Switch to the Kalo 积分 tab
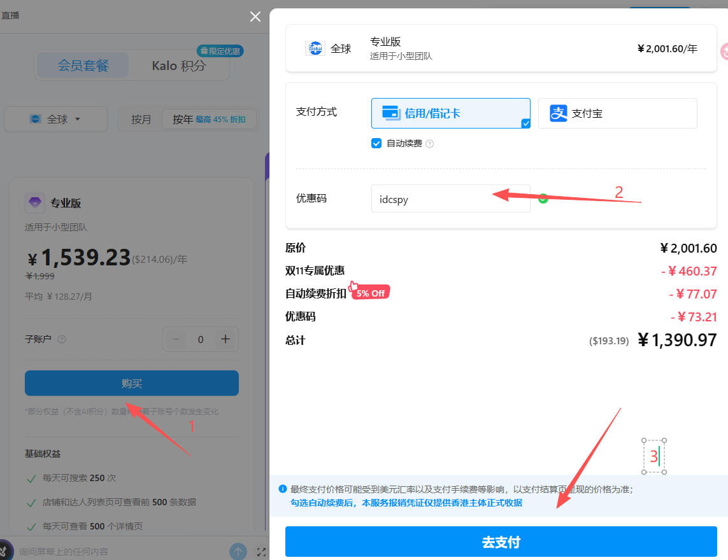The width and height of the screenshot is (728, 560). [179, 66]
